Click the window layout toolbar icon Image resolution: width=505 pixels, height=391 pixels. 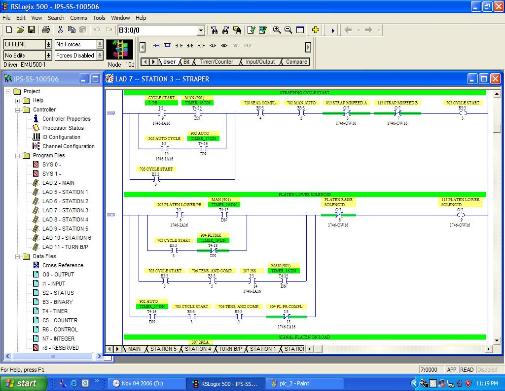pos(300,30)
